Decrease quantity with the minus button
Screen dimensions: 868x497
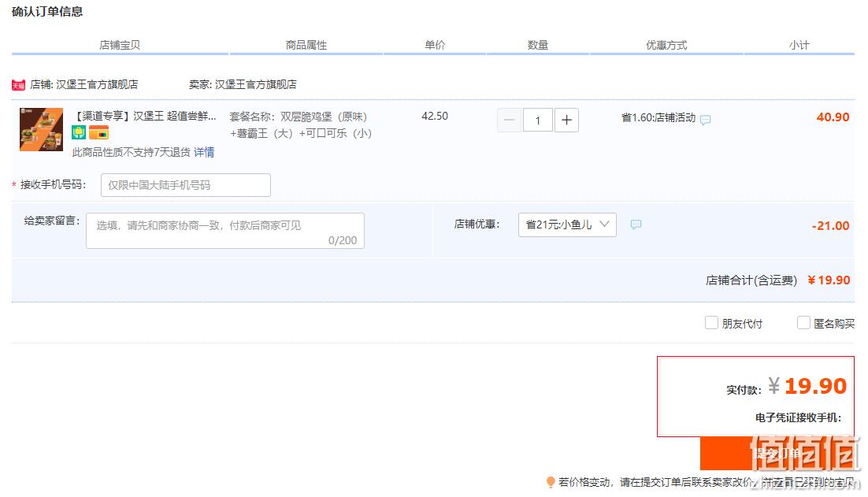(510, 120)
